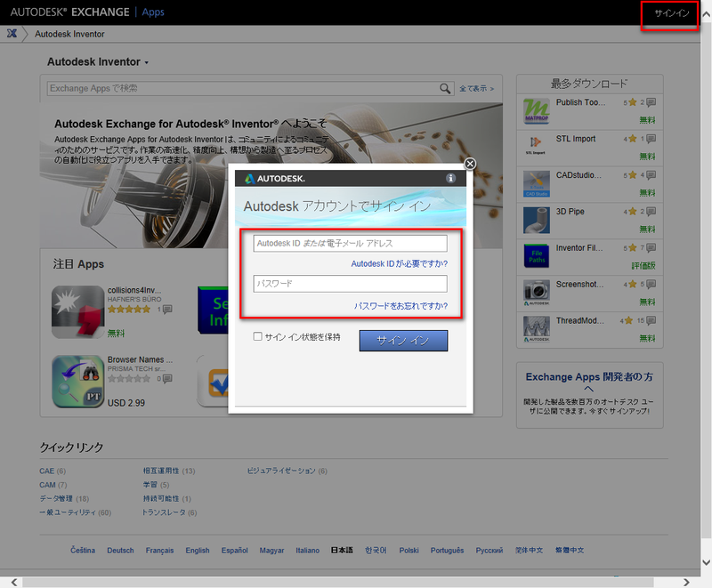Click comments icon for Inventor File Paths
This screenshot has width=712, height=588.
(x=651, y=247)
